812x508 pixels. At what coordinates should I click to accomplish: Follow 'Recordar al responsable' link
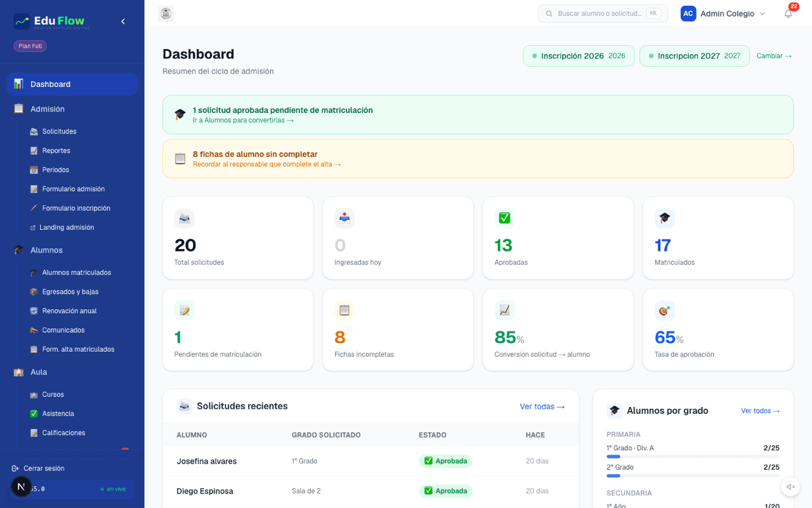266,164
